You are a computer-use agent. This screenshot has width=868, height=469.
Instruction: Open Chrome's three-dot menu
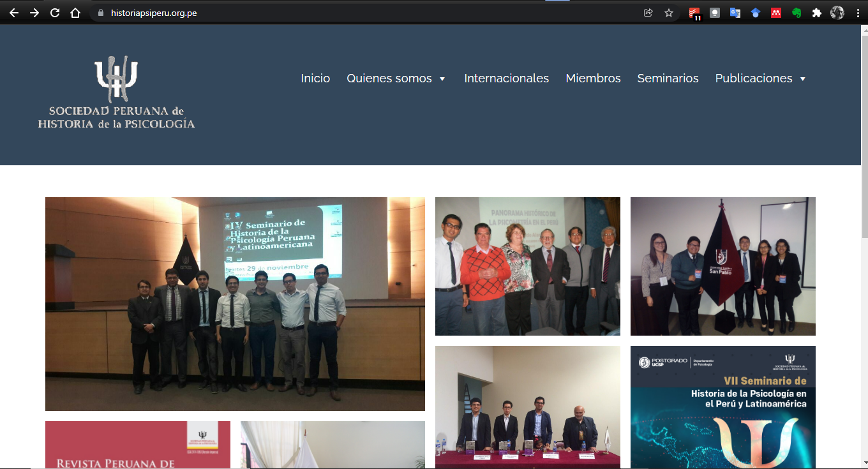click(857, 13)
